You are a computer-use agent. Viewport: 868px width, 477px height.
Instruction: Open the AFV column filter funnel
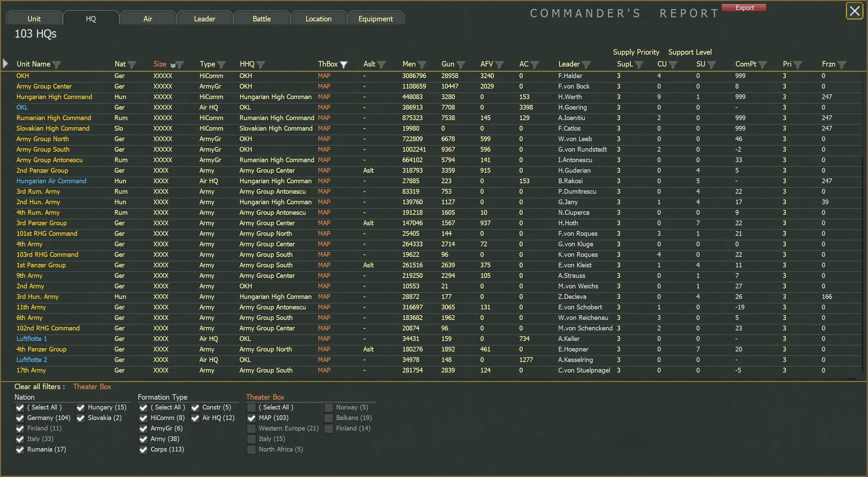(499, 64)
